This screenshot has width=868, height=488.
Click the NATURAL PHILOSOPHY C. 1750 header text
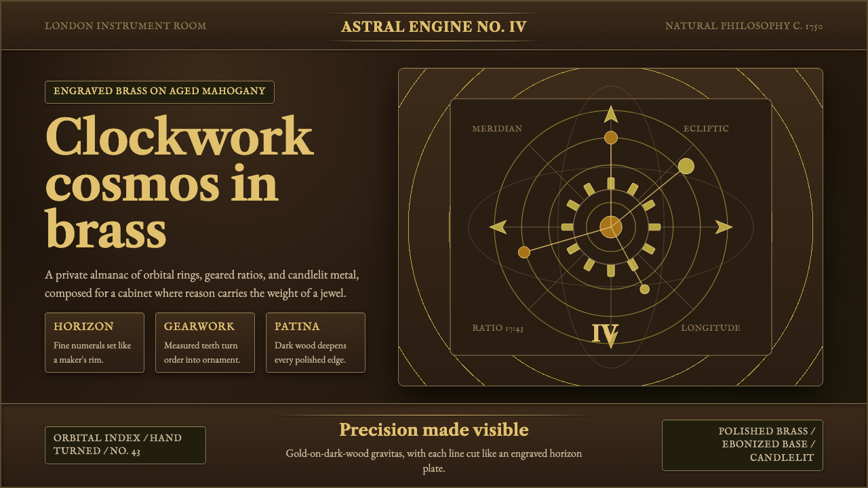pos(744,26)
